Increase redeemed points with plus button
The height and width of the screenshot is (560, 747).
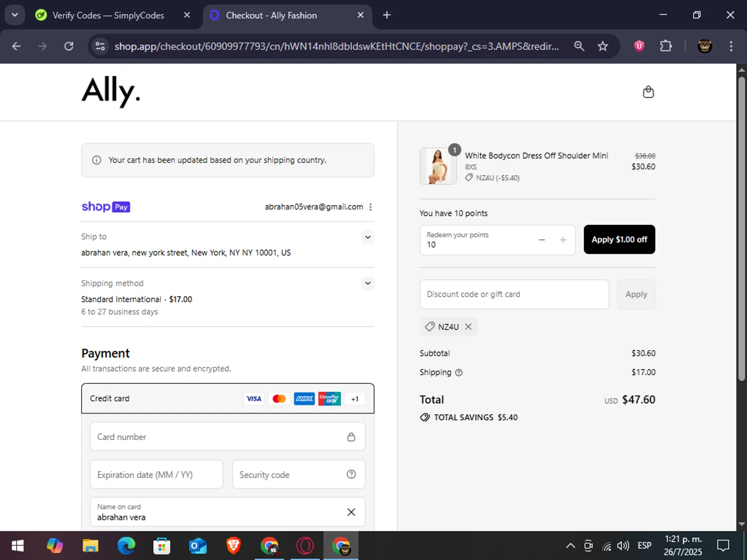pos(563,240)
